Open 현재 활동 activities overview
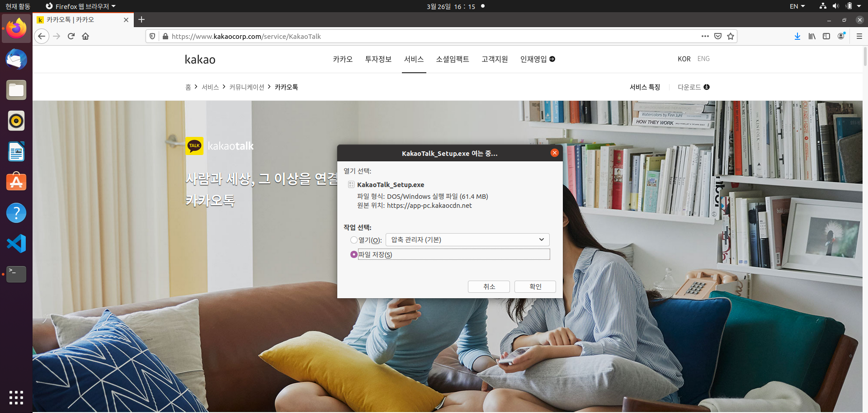Screen dimensions: 868x413 tap(18, 6)
